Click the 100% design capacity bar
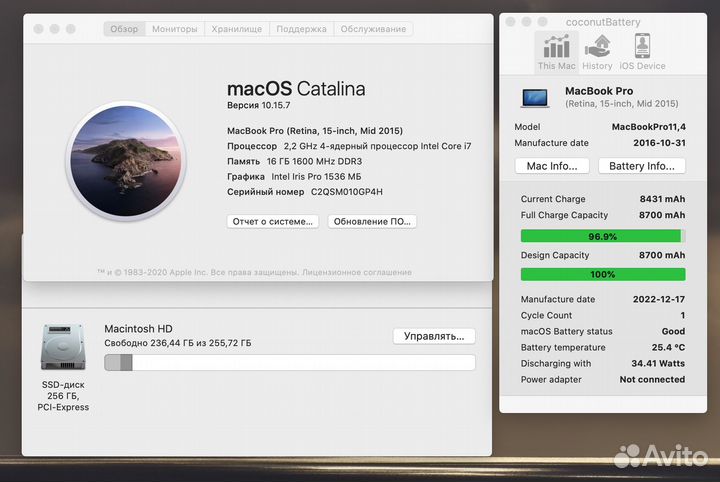The height and width of the screenshot is (482, 720). click(x=603, y=275)
